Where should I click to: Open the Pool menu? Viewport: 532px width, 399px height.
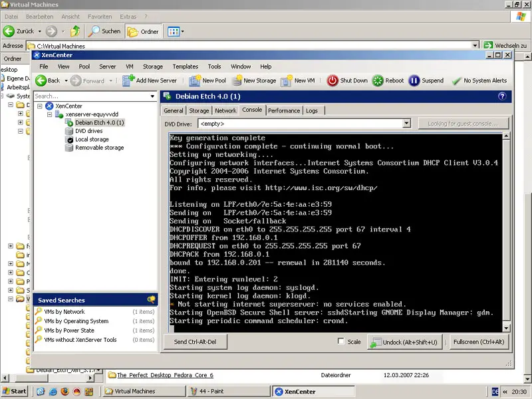click(84, 66)
